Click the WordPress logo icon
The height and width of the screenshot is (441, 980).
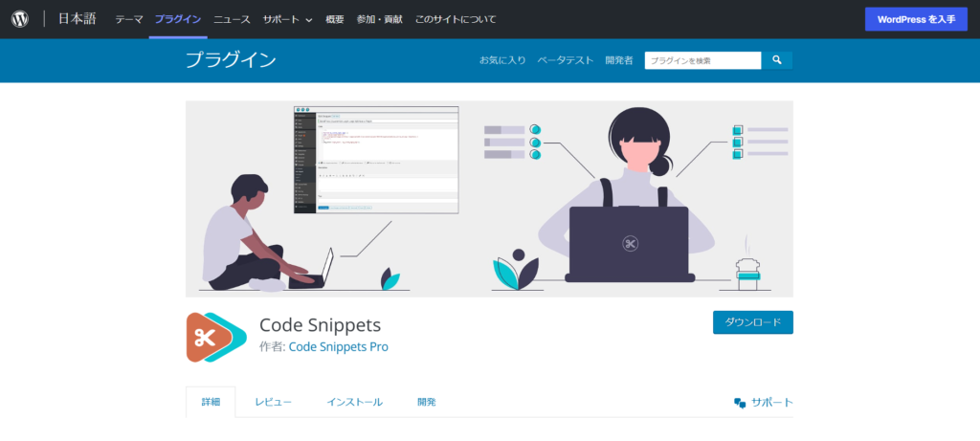(20, 19)
